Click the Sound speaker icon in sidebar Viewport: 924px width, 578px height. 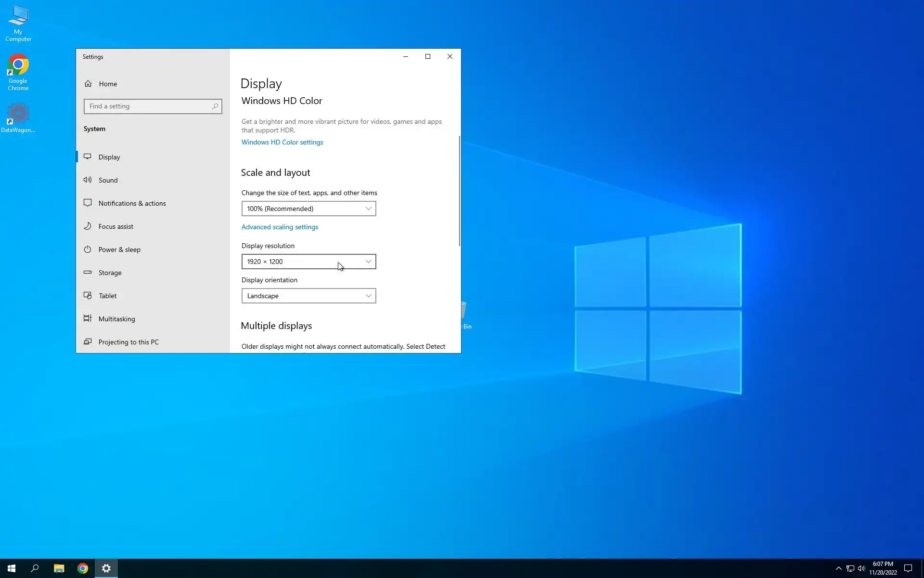(88, 180)
